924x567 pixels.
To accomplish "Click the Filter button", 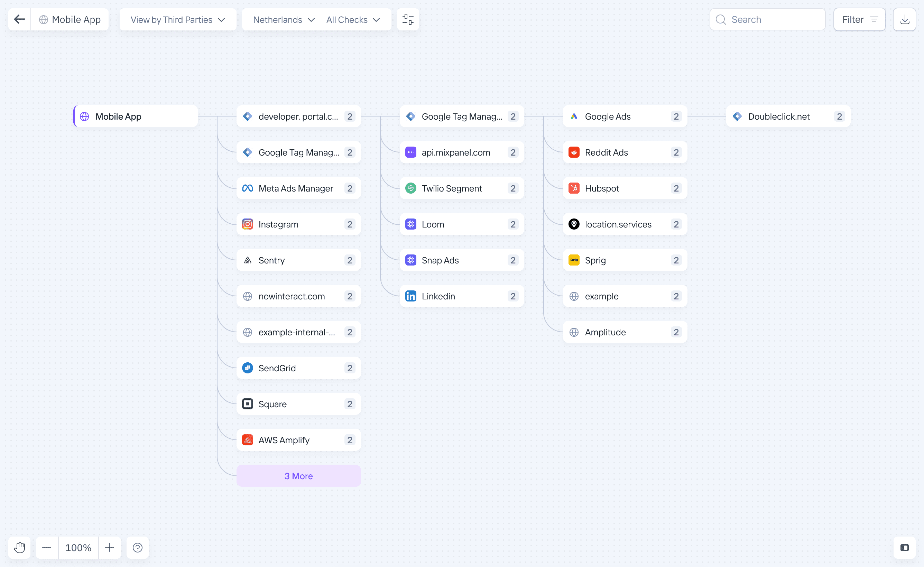I will 859,19.
